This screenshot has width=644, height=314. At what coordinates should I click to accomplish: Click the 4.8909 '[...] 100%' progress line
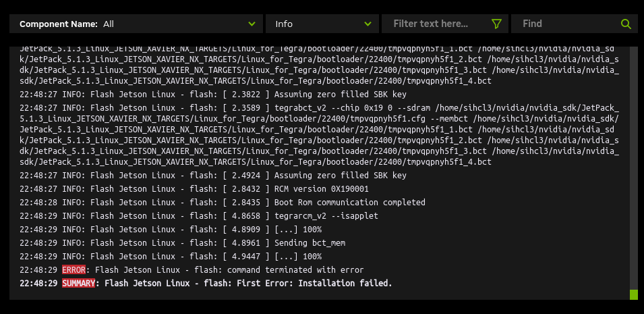[171, 229]
